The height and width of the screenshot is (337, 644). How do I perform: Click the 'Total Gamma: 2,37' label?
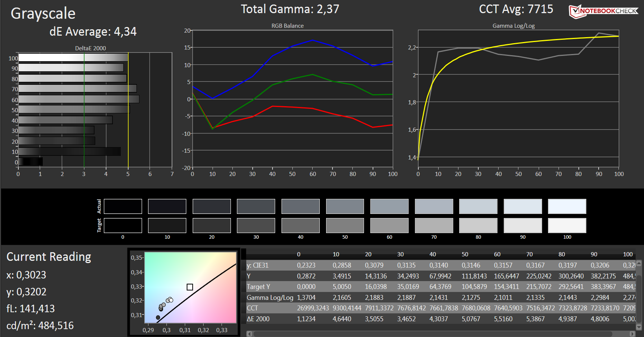pos(290,9)
